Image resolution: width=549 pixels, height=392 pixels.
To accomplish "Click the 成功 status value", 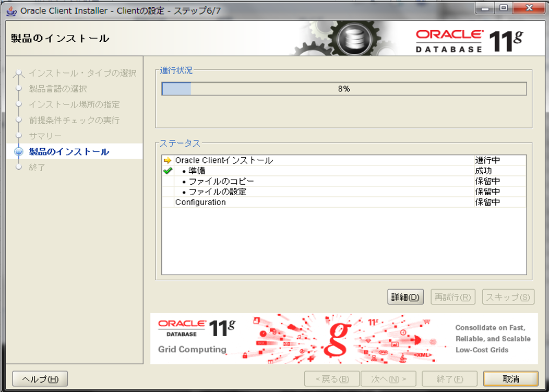I will (484, 171).
